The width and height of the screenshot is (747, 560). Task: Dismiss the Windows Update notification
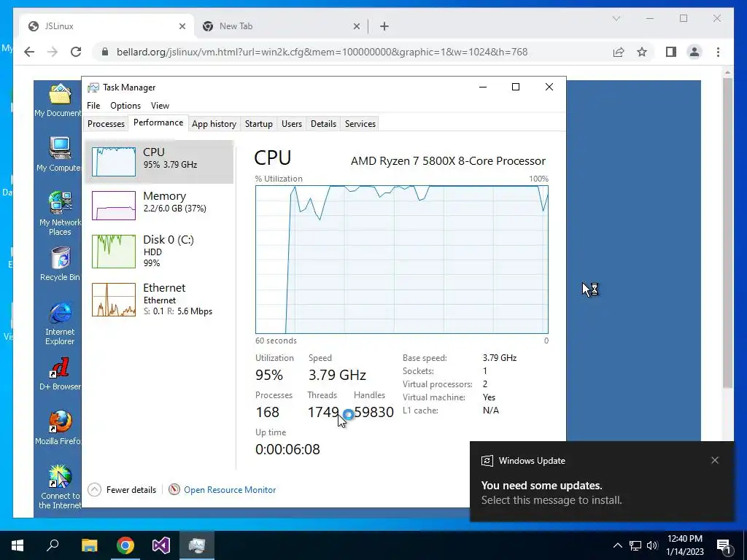click(x=715, y=460)
